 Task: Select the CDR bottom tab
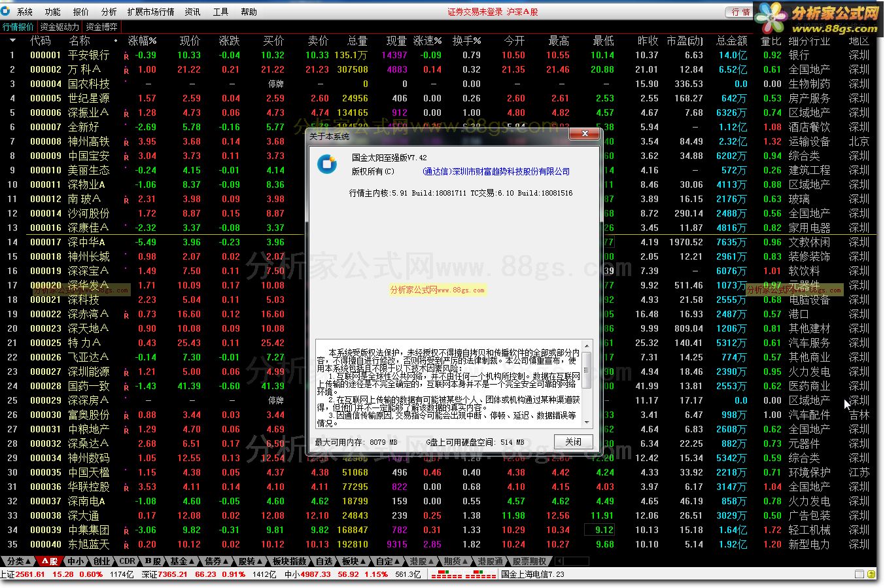pos(128,561)
